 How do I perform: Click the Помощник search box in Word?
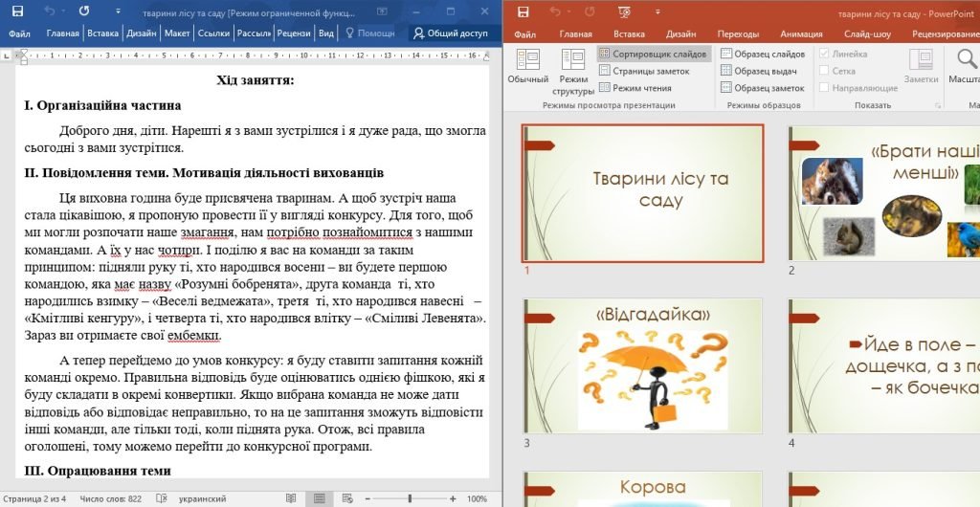(x=370, y=33)
